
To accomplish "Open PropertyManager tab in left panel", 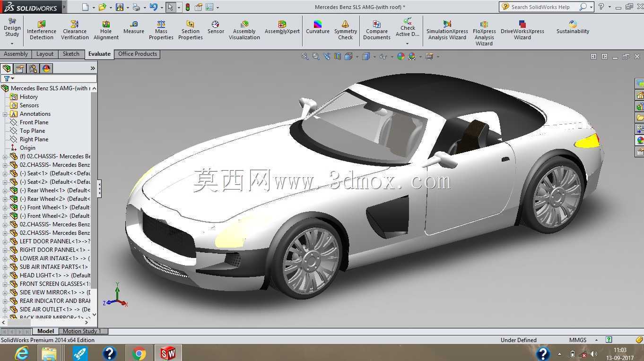I will point(20,69).
